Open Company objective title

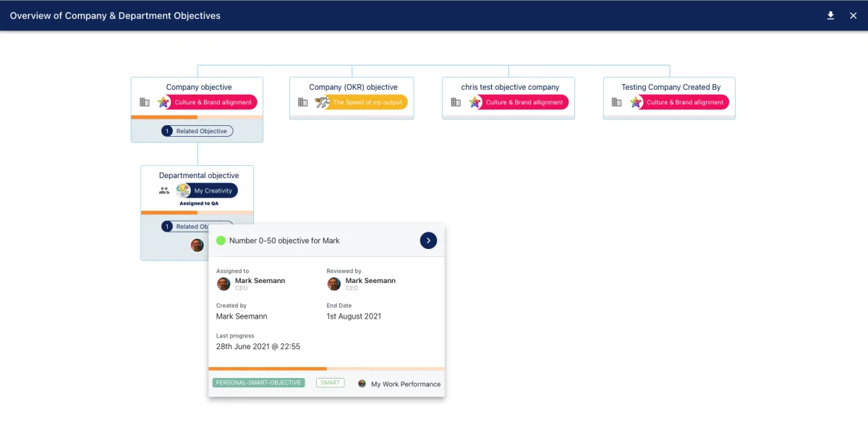point(199,87)
